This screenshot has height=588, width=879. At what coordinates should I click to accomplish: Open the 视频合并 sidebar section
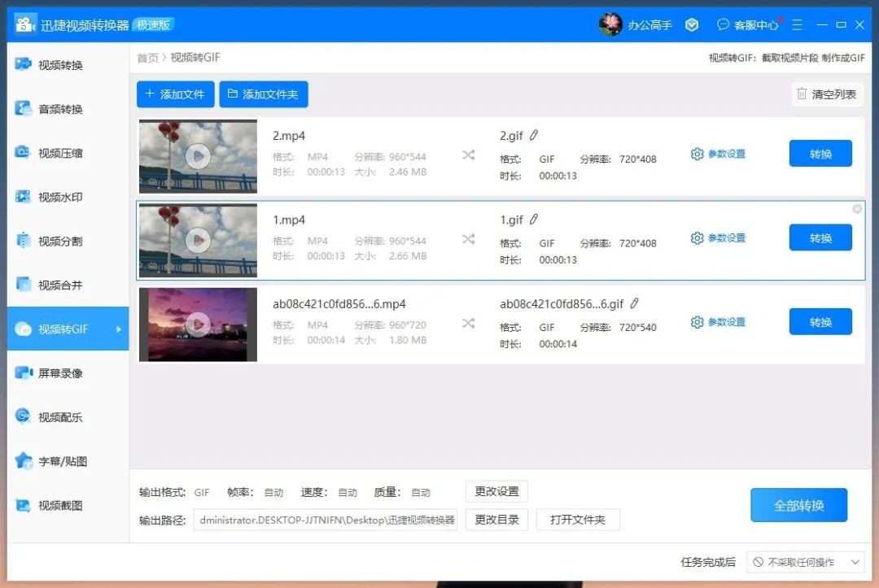click(68, 285)
